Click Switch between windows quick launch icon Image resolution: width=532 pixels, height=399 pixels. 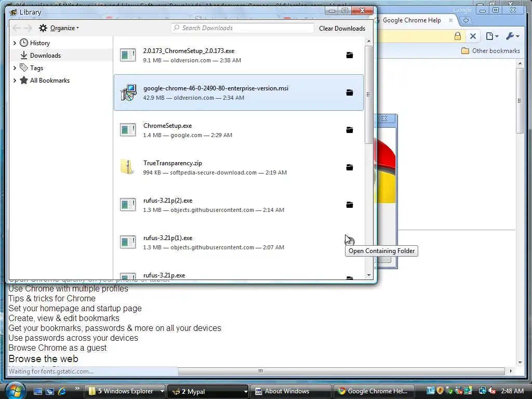(x=50, y=391)
